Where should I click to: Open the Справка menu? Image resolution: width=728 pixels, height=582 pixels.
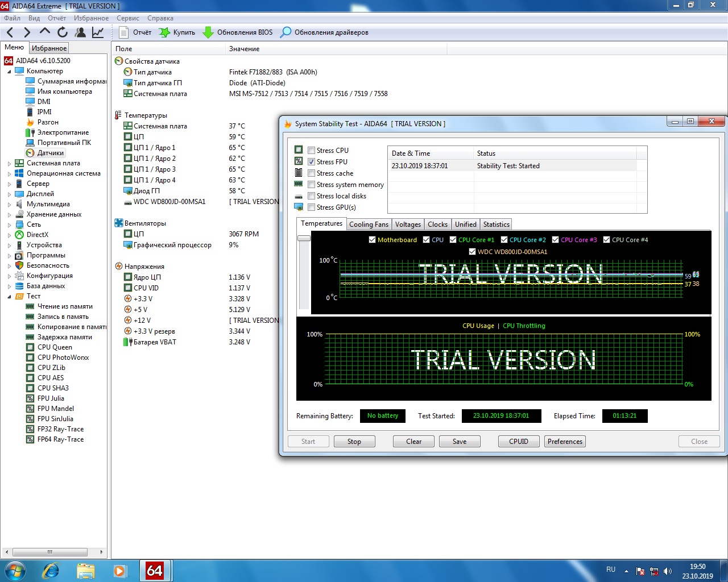160,18
